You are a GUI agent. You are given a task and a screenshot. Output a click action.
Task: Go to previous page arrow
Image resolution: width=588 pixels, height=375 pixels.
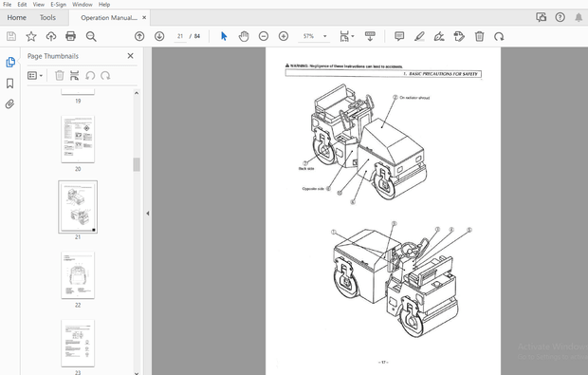coord(139,36)
